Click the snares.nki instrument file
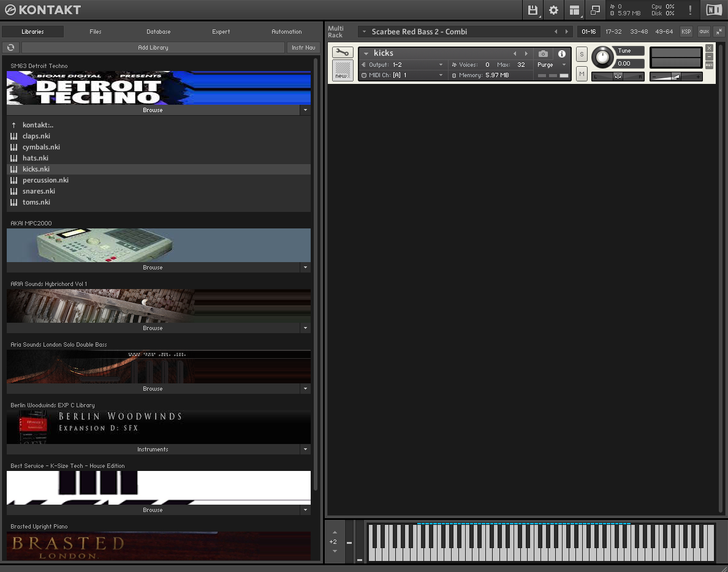This screenshot has width=728, height=572. click(159, 191)
